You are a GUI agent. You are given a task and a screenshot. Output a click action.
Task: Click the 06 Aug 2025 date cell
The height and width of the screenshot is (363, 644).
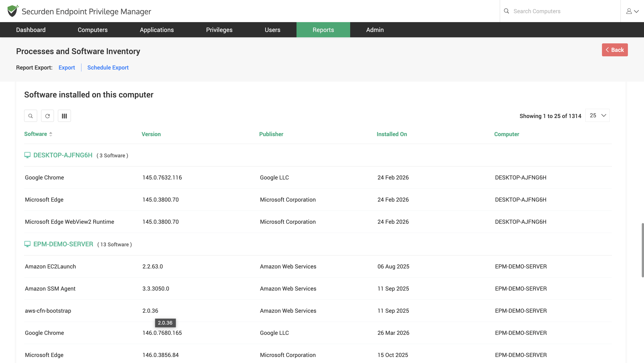(x=393, y=267)
